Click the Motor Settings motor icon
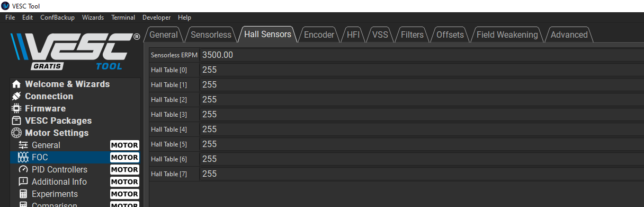Screen dimensions: 644x207 (x=16, y=133)
